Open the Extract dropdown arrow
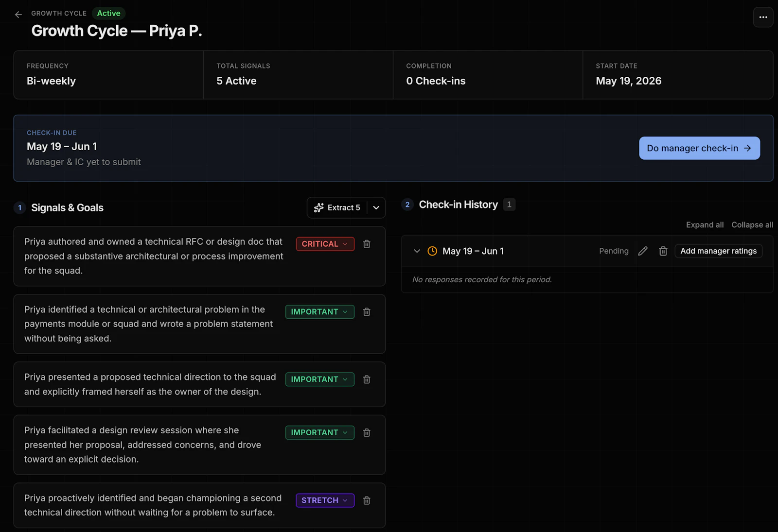The height and width of the screenshot is (532, 778). point(376,208)
